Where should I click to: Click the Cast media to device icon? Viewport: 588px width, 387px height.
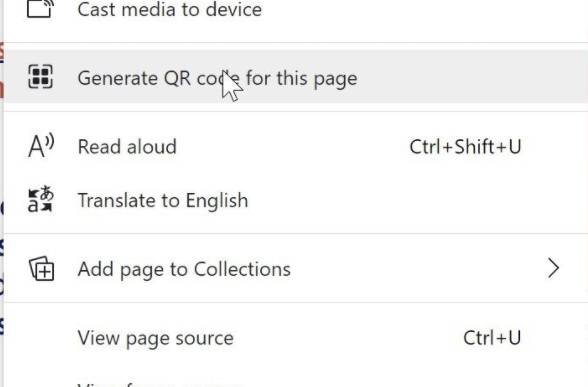pos(40,8)
